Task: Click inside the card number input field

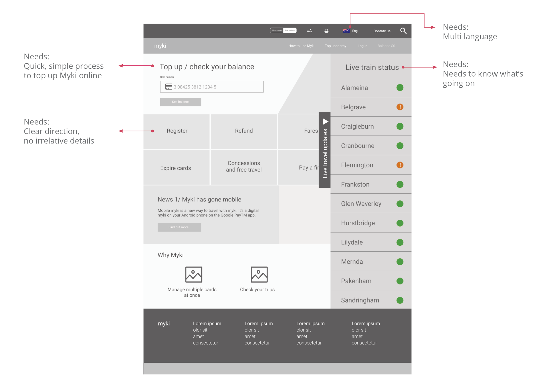Action: pos(212,87)
